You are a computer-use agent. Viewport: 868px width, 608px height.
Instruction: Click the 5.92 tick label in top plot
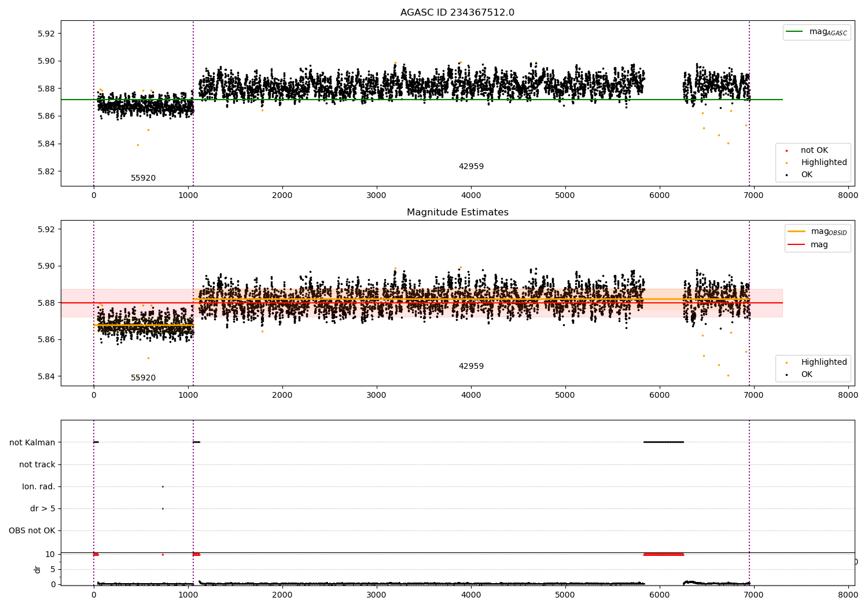(x=45, y=34)
